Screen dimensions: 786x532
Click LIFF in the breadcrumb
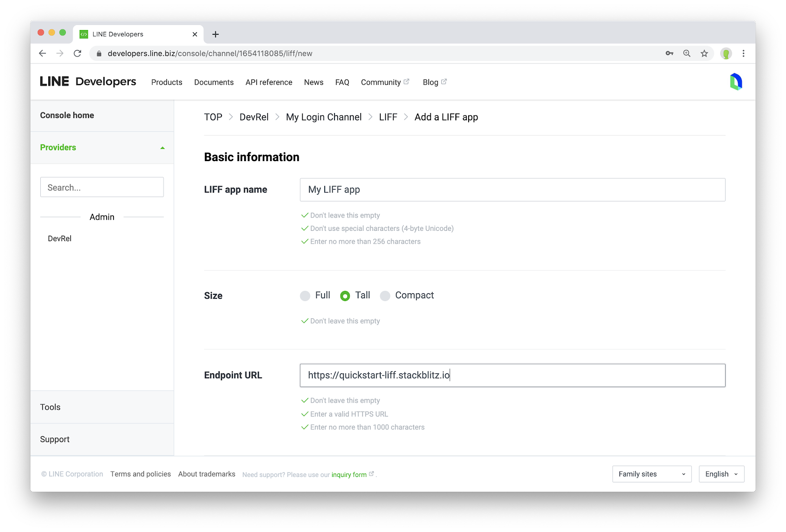click(388, 117)
